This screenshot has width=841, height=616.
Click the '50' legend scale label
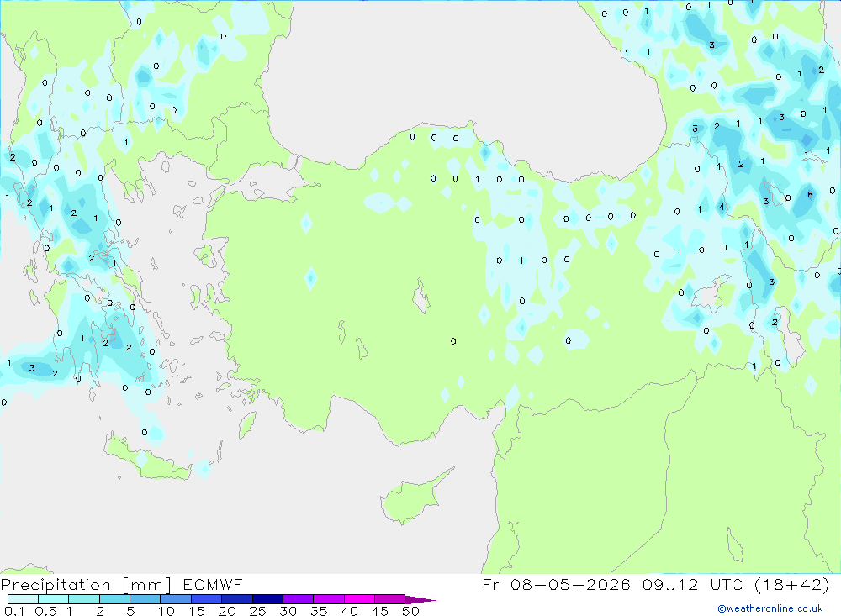point(410,611)
